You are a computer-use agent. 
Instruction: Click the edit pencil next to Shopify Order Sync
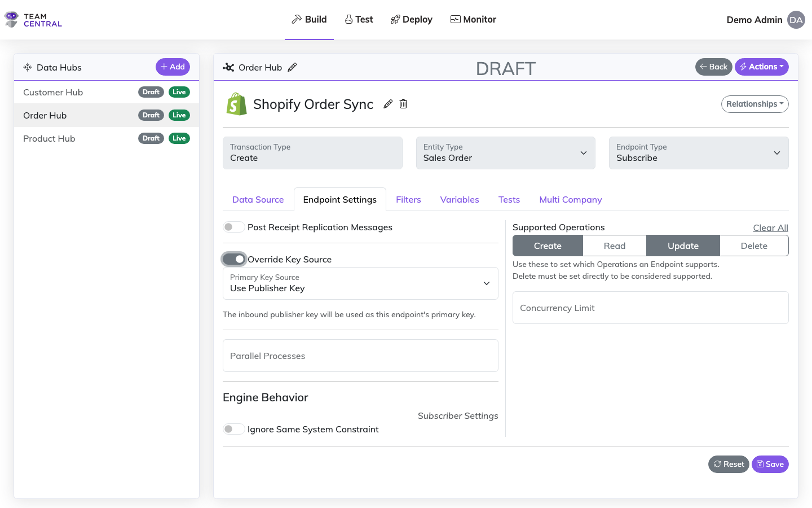coord(388,104)
